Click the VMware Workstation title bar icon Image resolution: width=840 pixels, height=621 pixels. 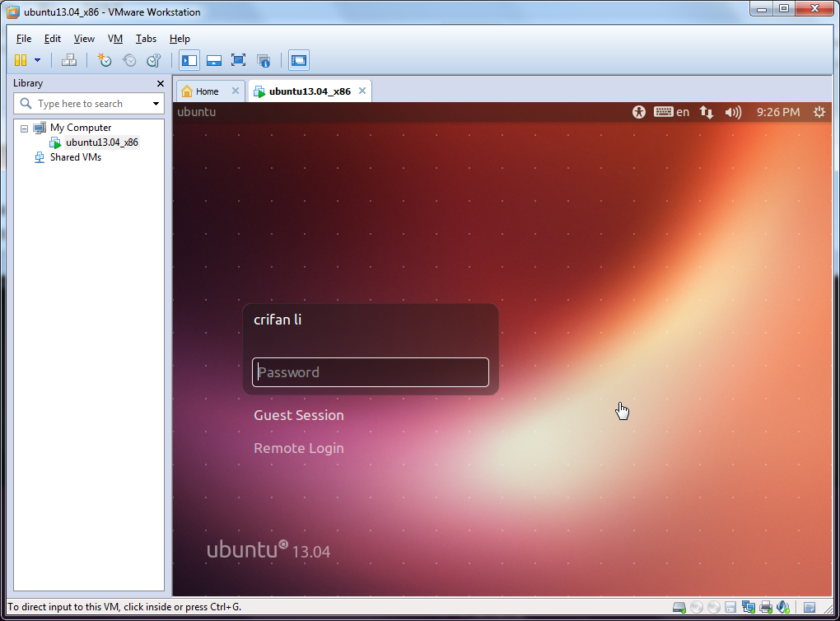(13, 12)
